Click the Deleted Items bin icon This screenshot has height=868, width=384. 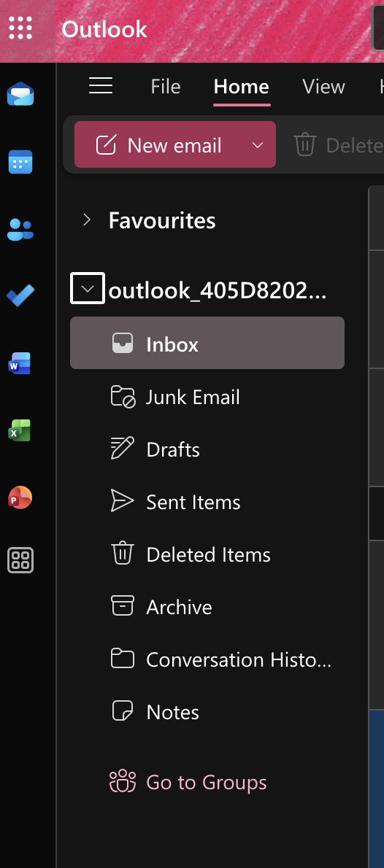(x=123, y=554)
